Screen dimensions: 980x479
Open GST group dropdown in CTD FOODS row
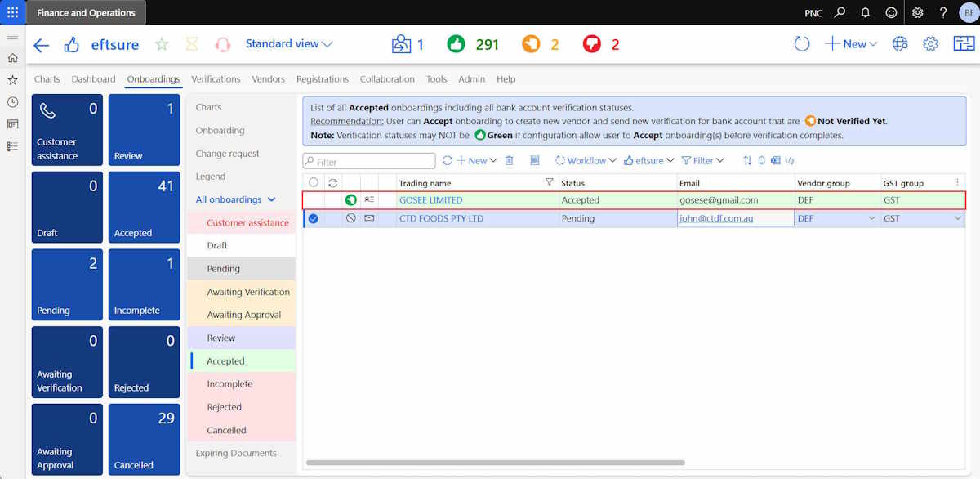pyautogui.click(x=958, y=218)
